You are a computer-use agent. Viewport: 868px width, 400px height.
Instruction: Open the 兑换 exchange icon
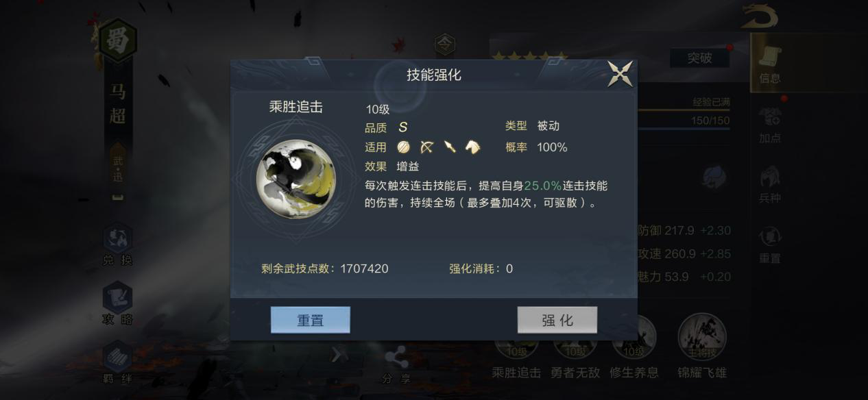coord(117,246)
